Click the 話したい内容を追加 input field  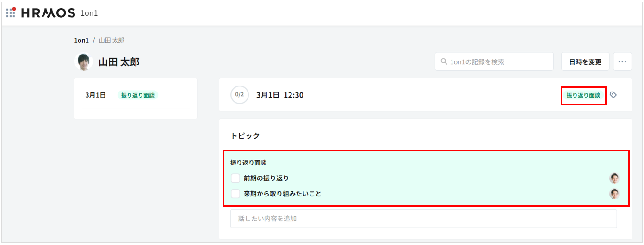point(423,219)
